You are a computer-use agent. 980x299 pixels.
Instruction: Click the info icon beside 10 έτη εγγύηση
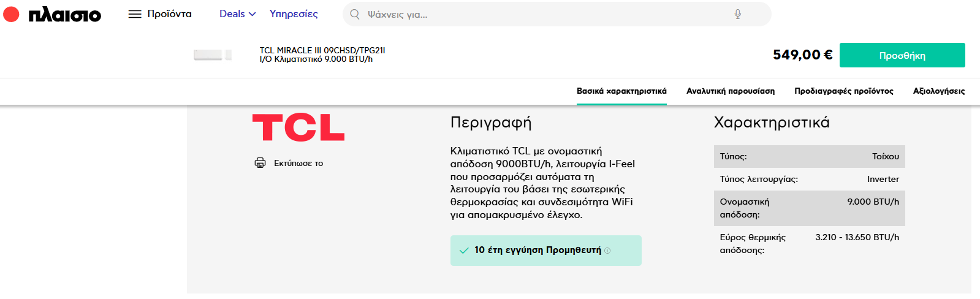click(x=607, y=251)
